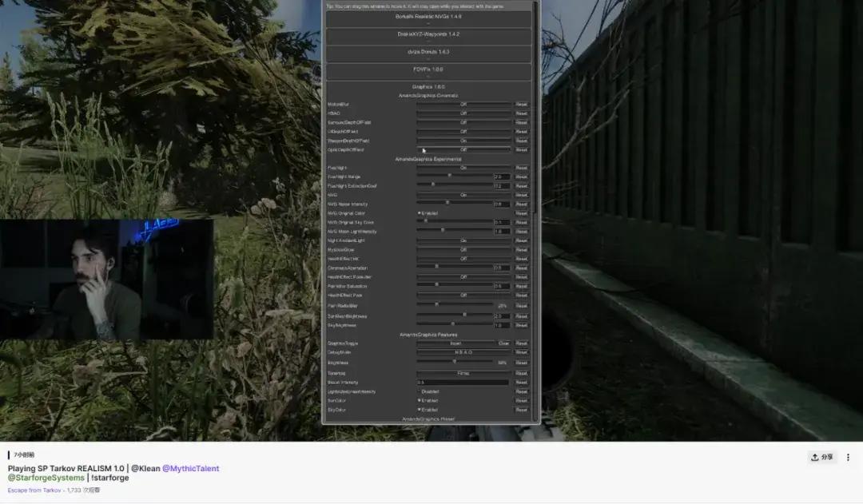Toggle the SunColor Enabled checkbox

[420, 400]
